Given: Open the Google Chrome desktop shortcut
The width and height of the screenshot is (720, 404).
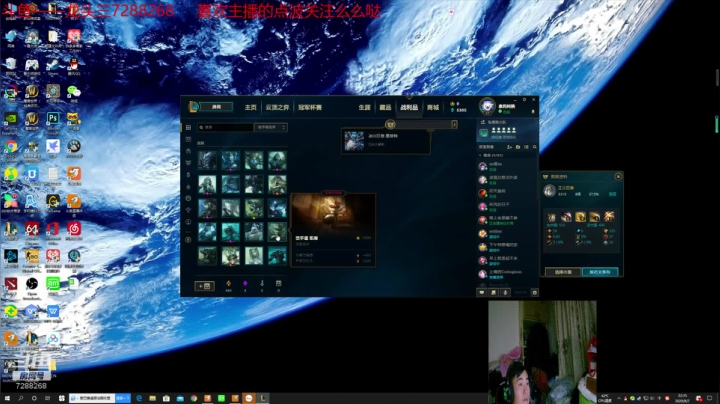Looking at the screenshot, I should click(11, 149).
